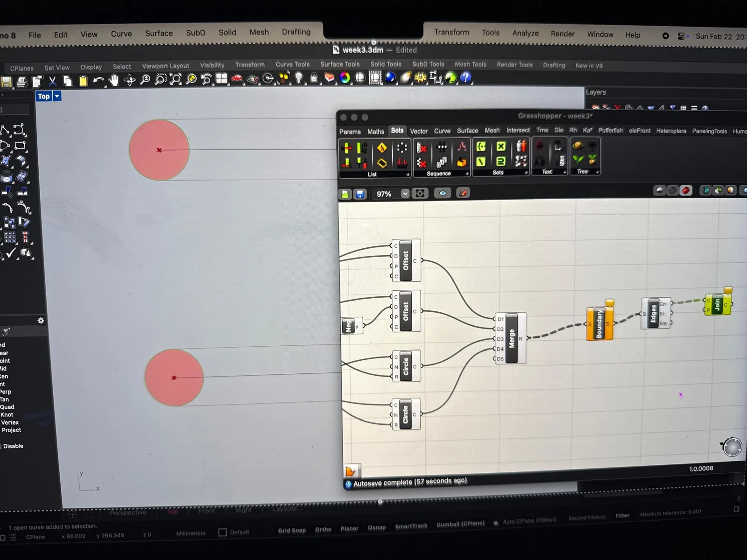Click the green Open file icon in Grasshopper
747x560 pixels.
pyautogui.click(x=345, y=194)
